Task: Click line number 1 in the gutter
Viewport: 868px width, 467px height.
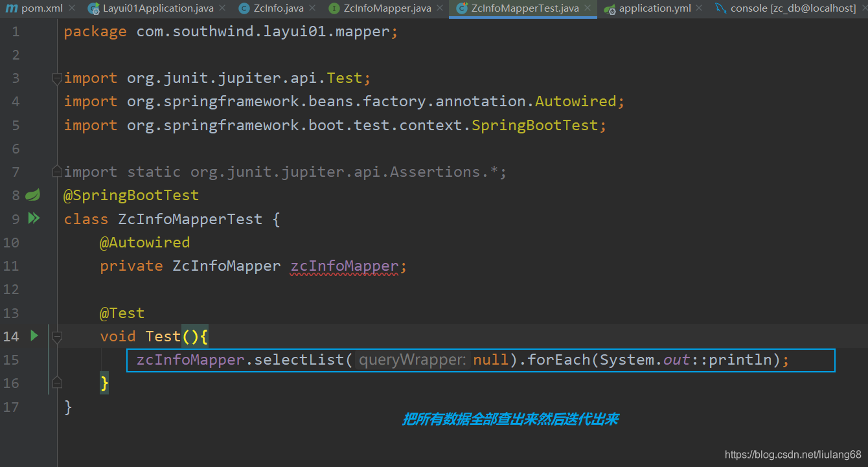Action: click(16, 32)
